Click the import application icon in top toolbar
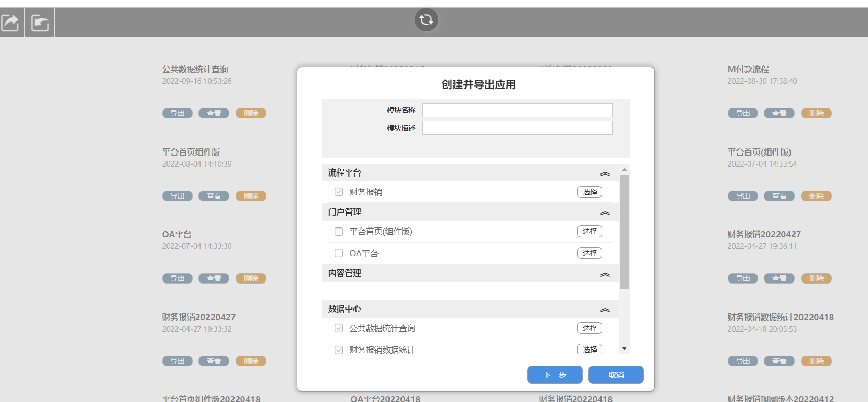 pos(40,23)
